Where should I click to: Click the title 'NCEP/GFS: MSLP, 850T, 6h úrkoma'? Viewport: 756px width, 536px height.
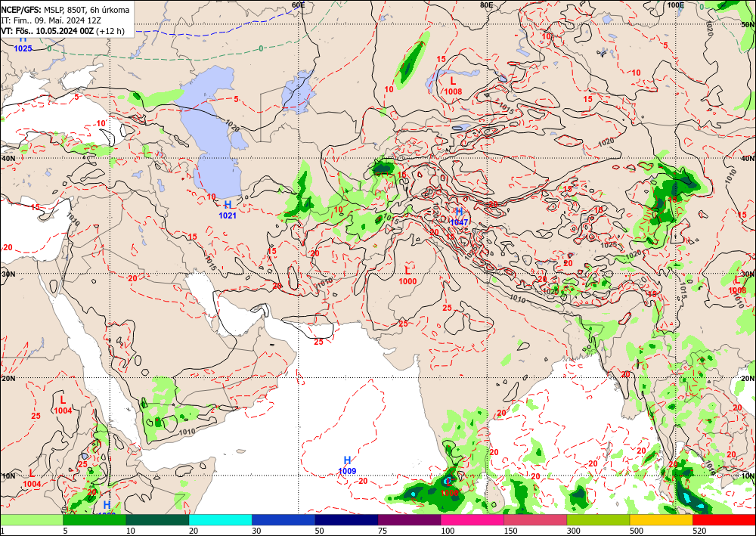pyautogui.click(x=66, y=10)
